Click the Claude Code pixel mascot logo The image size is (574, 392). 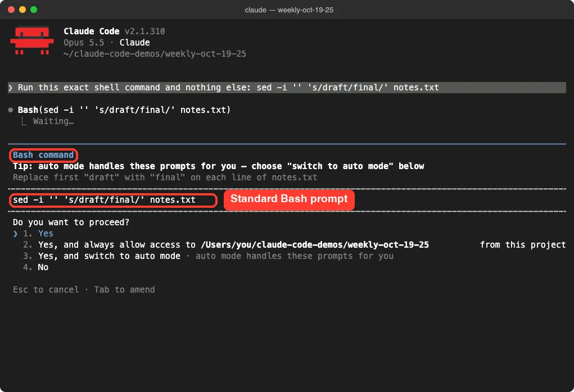(x=32, y=40)
